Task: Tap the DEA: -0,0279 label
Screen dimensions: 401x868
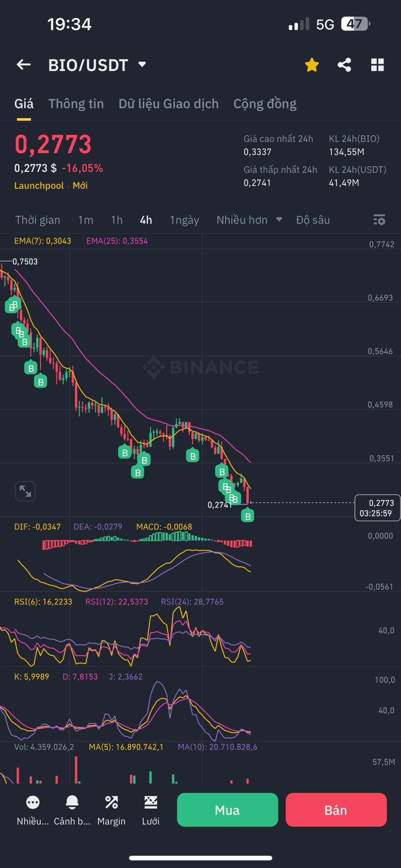Action: click(98, 527)
